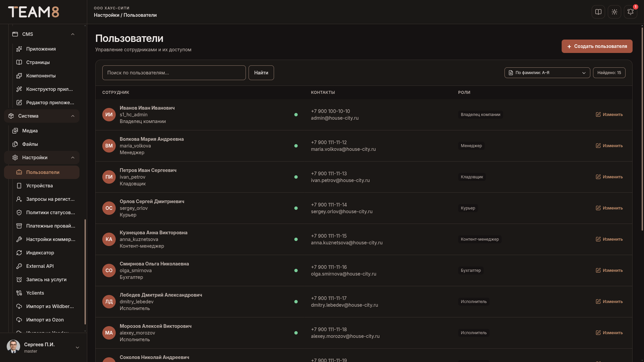Click the Найдено: 15 counter
Viewport: 644px width, 362px height.
609,72
